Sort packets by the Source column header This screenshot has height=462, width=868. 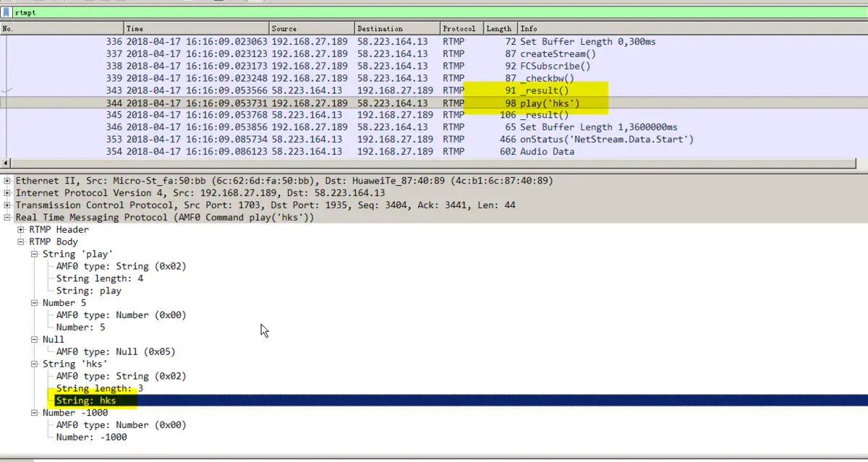[311, 28]
